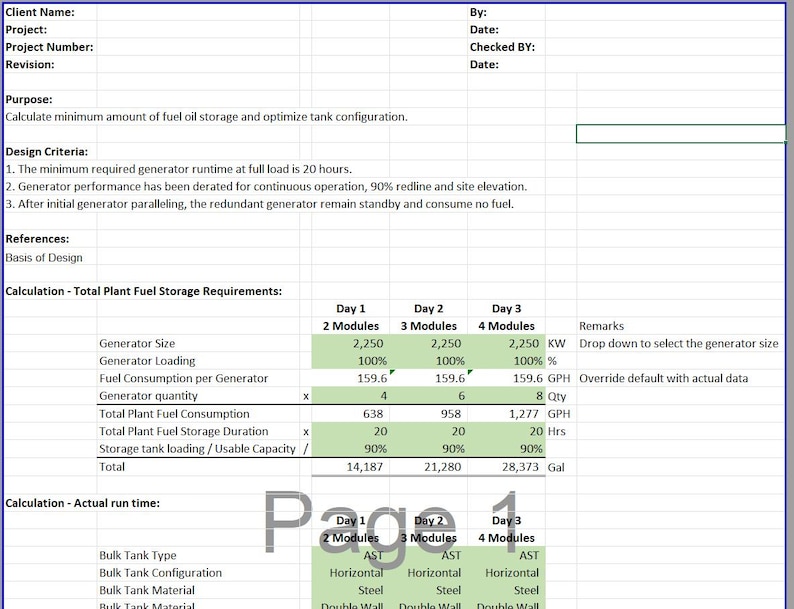This screenshot has width=794, height=609.
Task: Select Total Plant Fuel Consumption value 1,277
Action: (x=506, y=414)
